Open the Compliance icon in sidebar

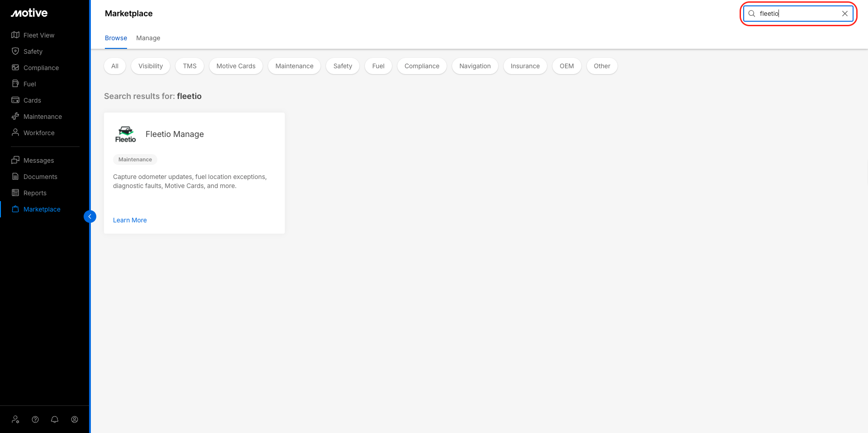(x=15, y=68)
